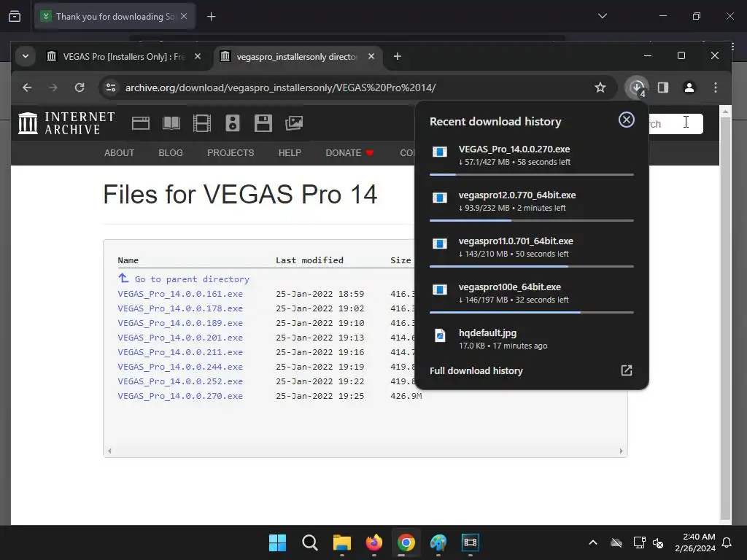The height and width of the screenshot is (560, 747).
Task: Open Paint app from taskbar
Action: [x=438, y=542]
